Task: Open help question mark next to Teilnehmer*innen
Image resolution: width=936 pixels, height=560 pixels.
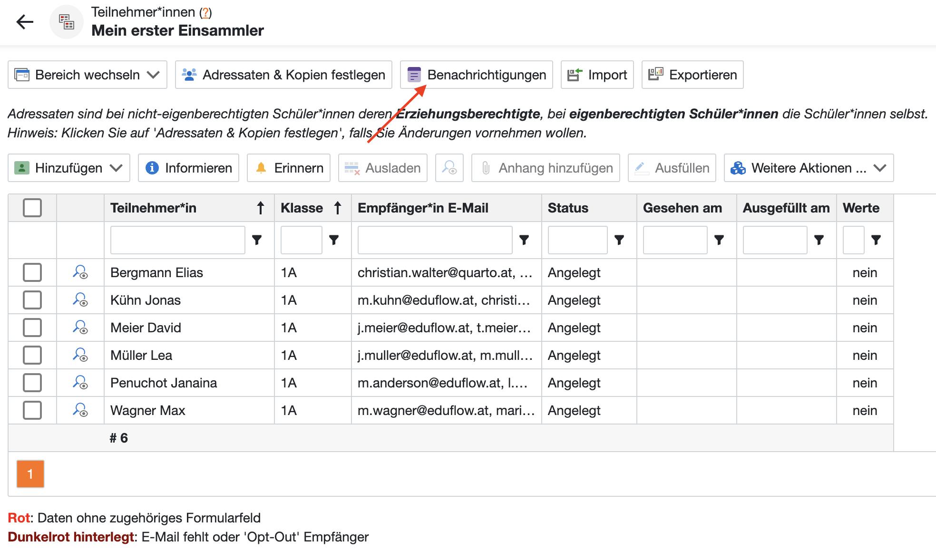Action: tap(205, 13)
